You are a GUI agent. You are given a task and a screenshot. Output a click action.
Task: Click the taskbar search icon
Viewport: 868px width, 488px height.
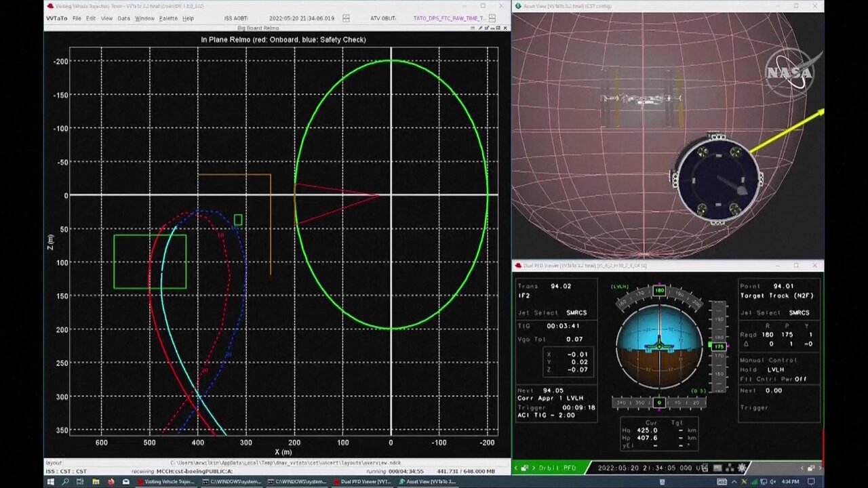[66, 482]
